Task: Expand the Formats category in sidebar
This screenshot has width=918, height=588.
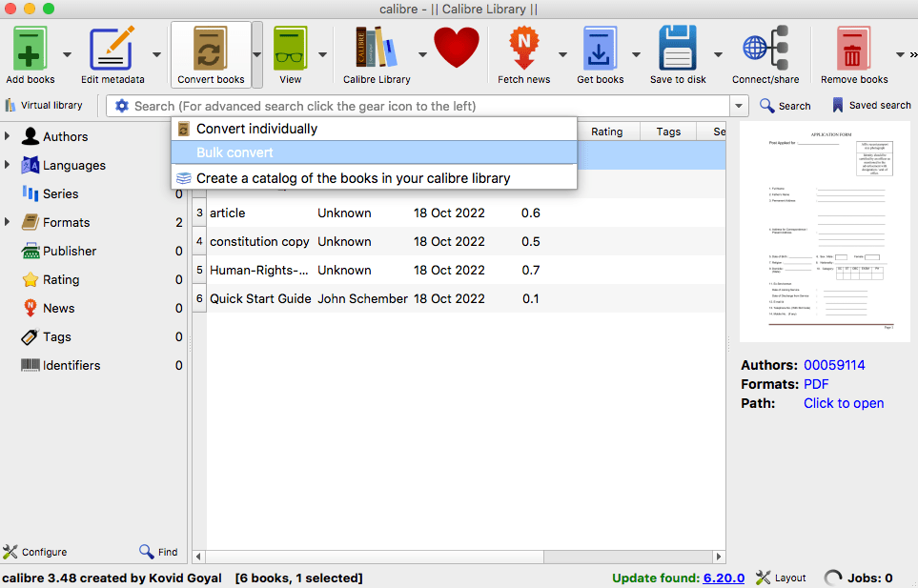Action: click(8, 222)
